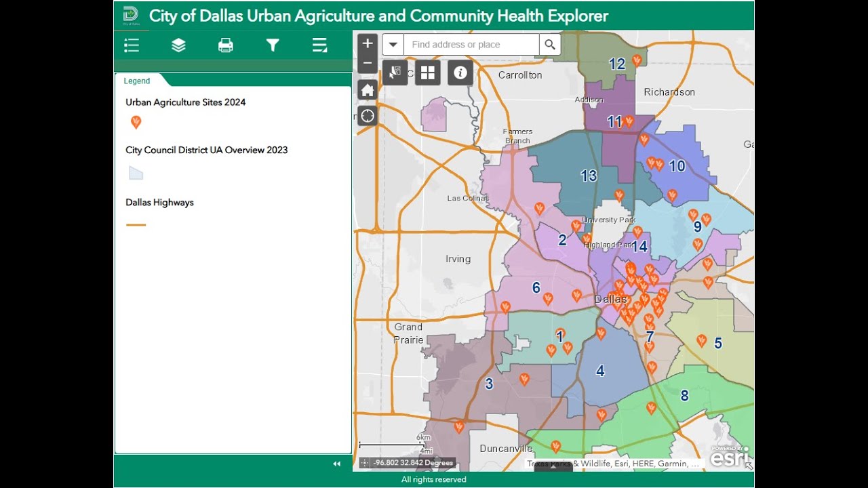
Task: Open the Layer List stacked-layers icon
Action: coord(178,45)
